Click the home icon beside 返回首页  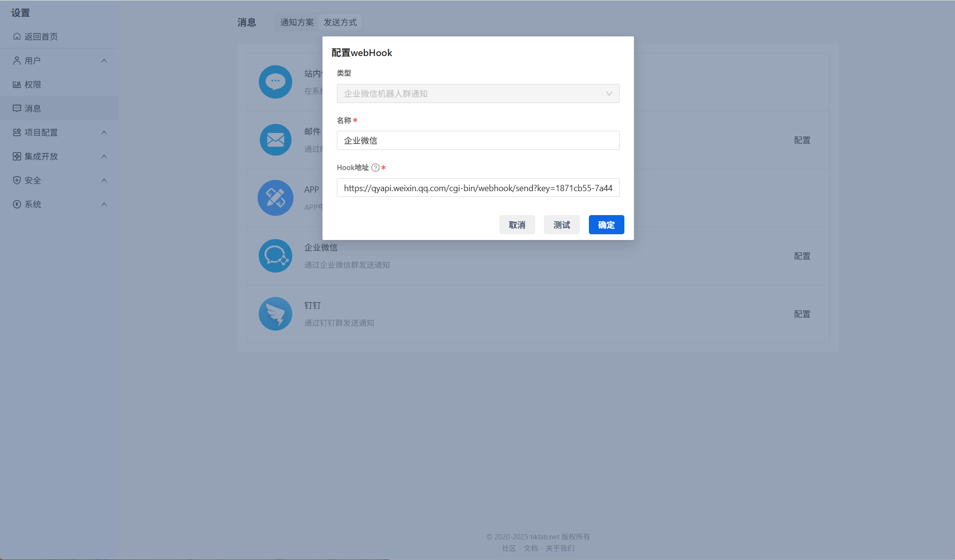(17, 36)
